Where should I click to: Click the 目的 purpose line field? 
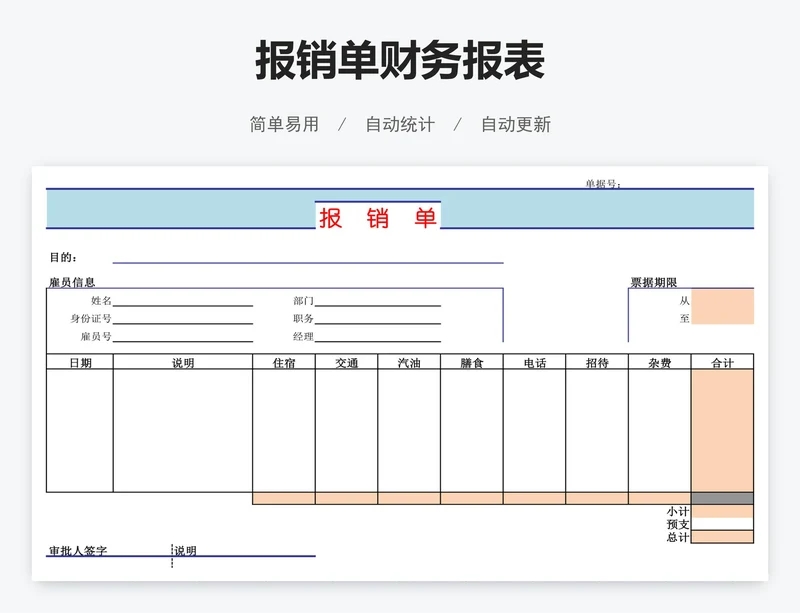point(308,258)
